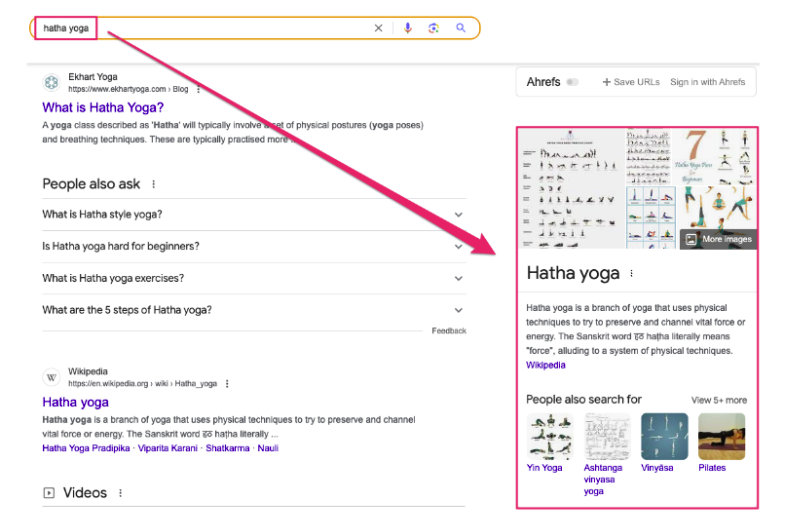Open the Wikipedia 'Hatha yoga' result title
The width and height of the screenshot is (794, 527).
pos(75,402)
